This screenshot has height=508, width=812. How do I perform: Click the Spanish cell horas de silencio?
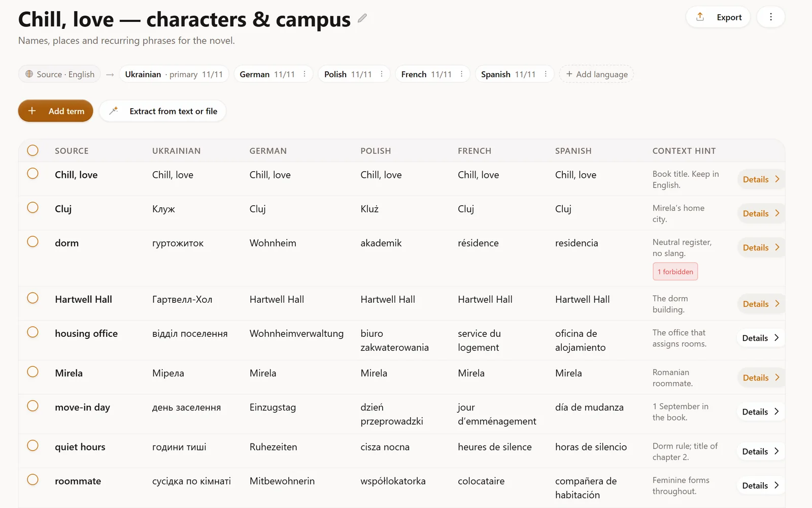click(591, 447)
